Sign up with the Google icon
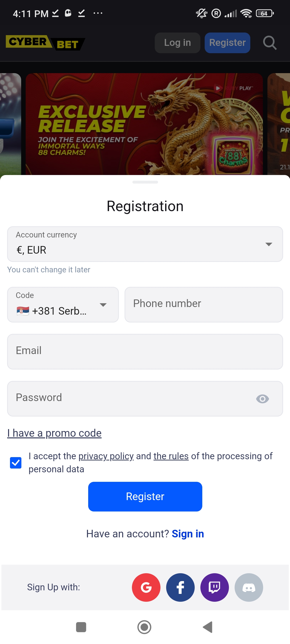290x644 pixels. (x=146, y=587)
